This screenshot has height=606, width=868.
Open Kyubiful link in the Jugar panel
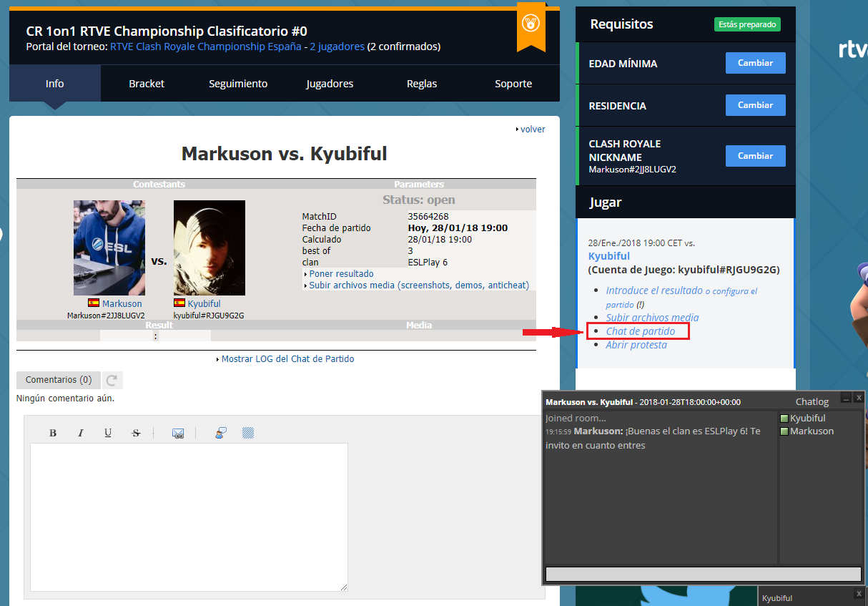609,256
